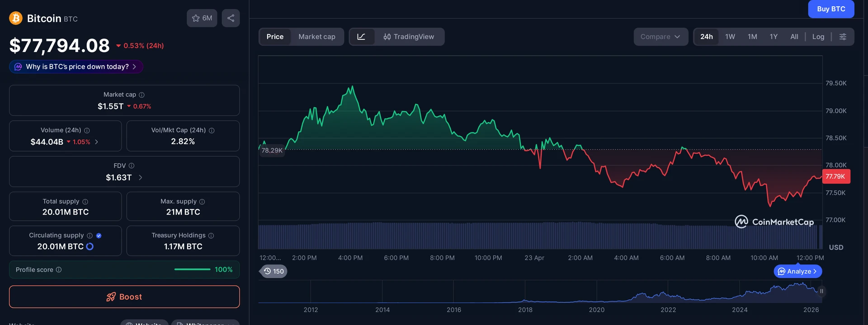This screenshot has height=325, width=868.
Task: Click the share icon button
Action: (231, 18)
